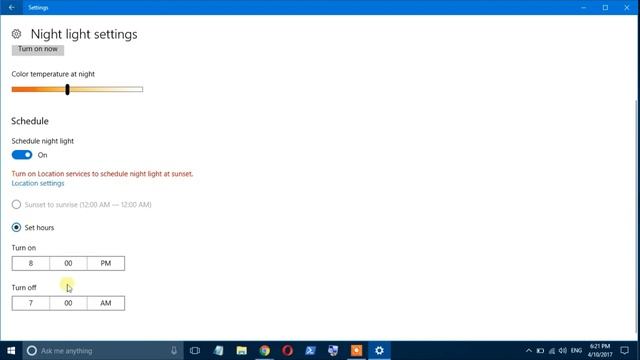
Task: Minimize the Settings window
Action: (x=584, y=7)
